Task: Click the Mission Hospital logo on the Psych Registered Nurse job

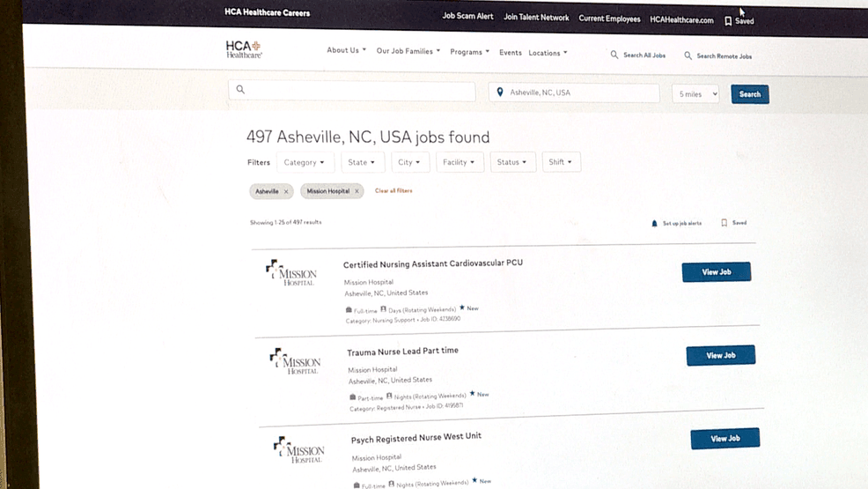Action: pyautogui.click(x=299, y=449)
